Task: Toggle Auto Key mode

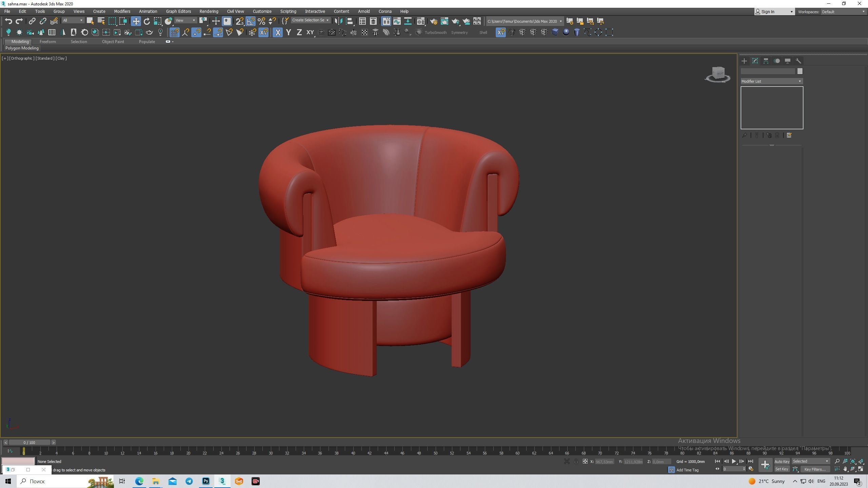Action: point(782,461)
